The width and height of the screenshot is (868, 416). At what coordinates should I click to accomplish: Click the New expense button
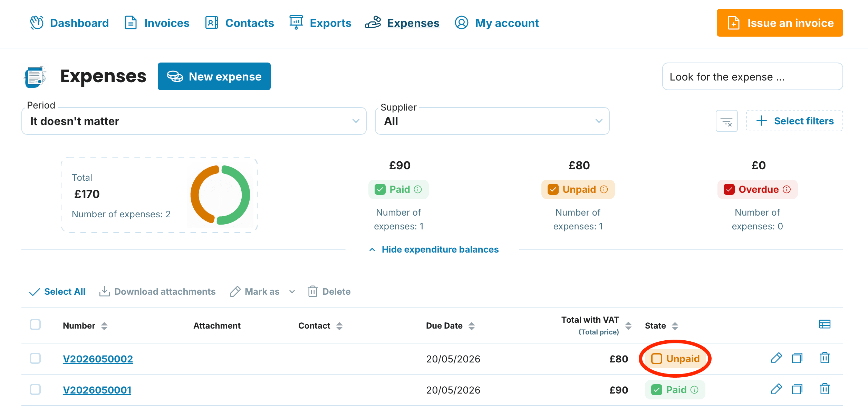click(x=214, y=76)
